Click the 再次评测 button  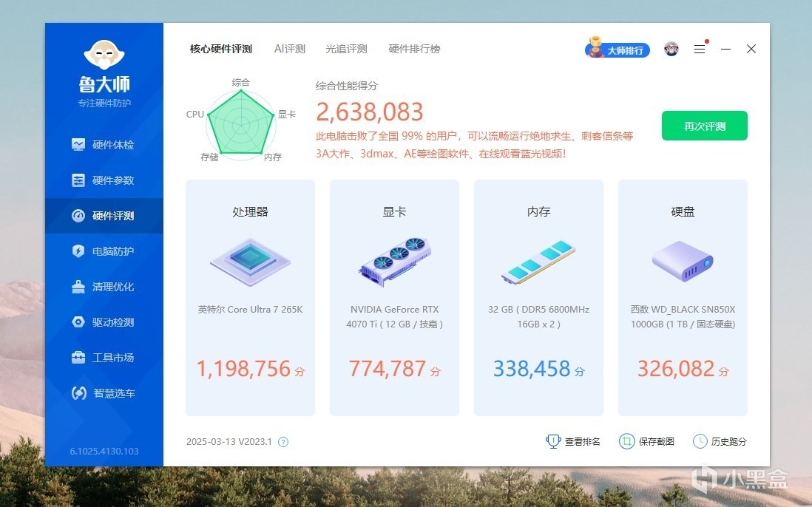pyautogui.click(x=704, y=126)
